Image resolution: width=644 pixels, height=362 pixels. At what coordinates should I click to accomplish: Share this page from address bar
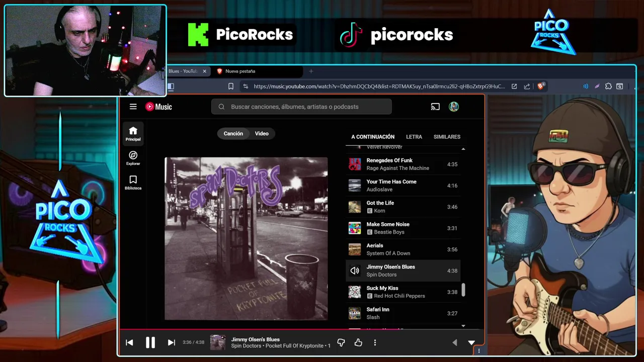click(527, 86)
